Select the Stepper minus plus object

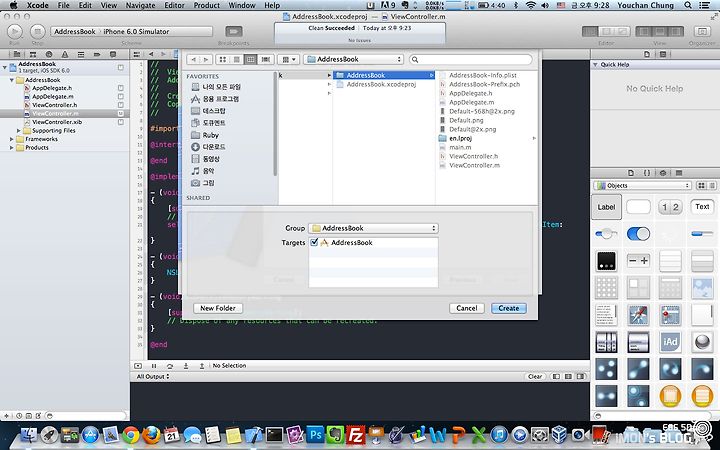click(638, 261)
